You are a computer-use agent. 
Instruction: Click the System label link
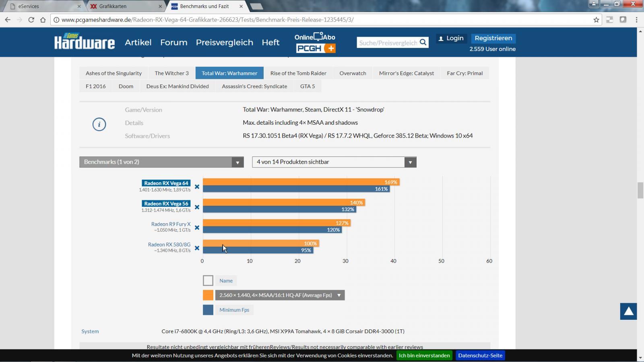click(90, 331)
